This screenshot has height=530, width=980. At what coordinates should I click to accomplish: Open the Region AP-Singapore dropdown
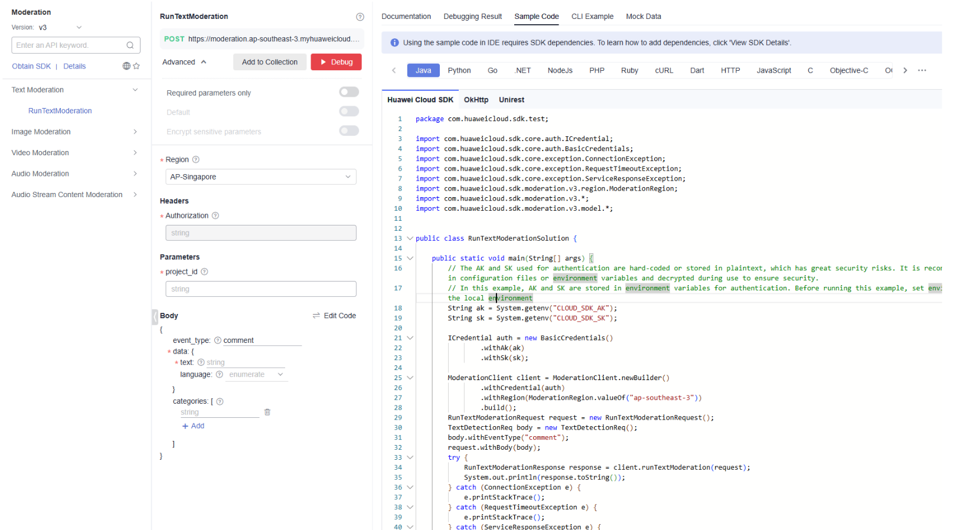click(x=261, y=176)
